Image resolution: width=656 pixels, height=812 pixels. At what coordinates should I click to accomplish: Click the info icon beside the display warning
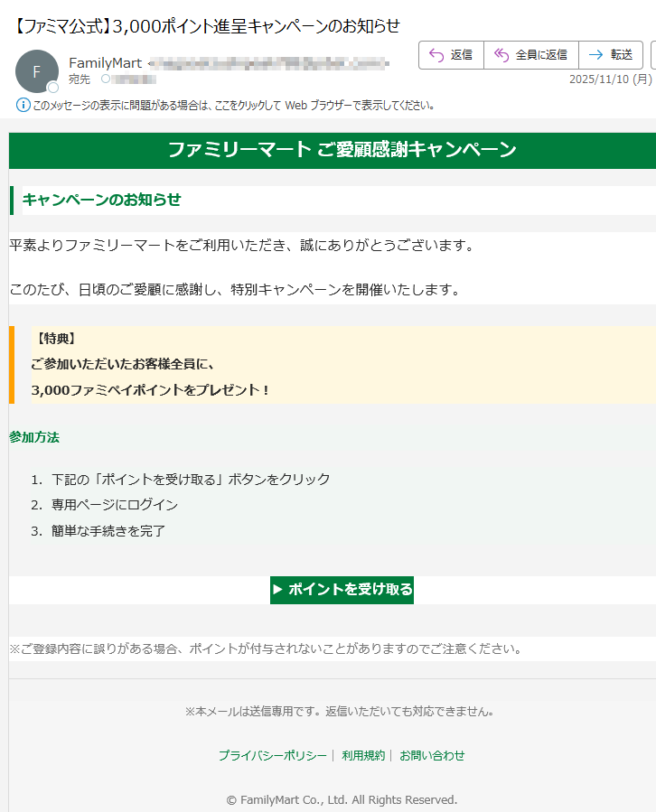23,105
